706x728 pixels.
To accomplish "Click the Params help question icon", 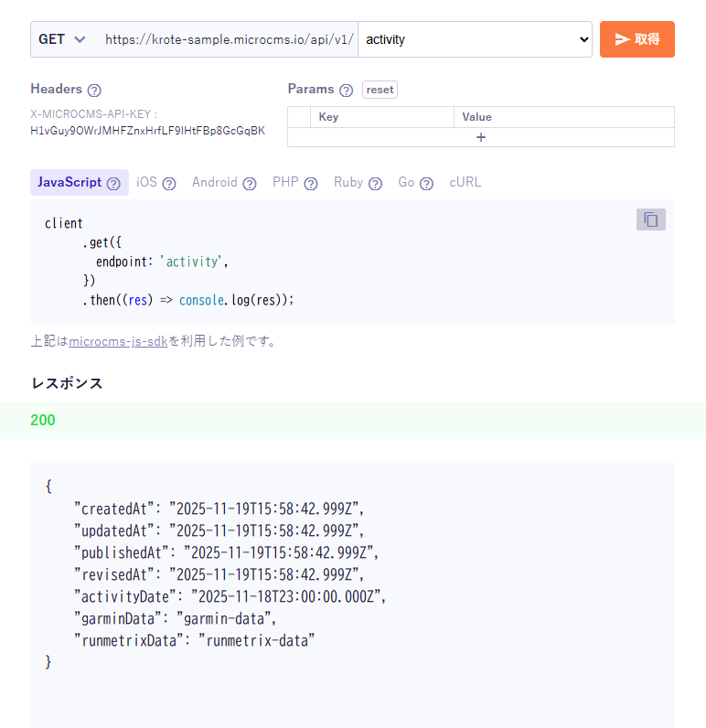I will (346, 90).
